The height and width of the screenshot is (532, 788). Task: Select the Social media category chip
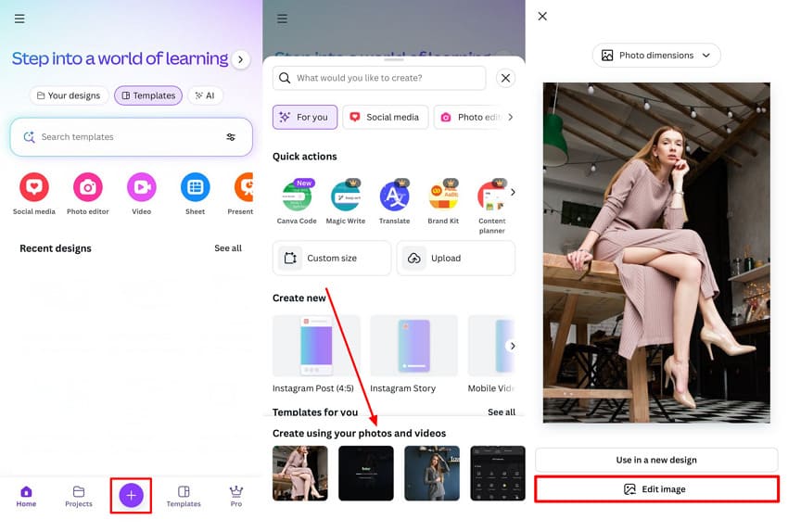click(x=386, y=117)
